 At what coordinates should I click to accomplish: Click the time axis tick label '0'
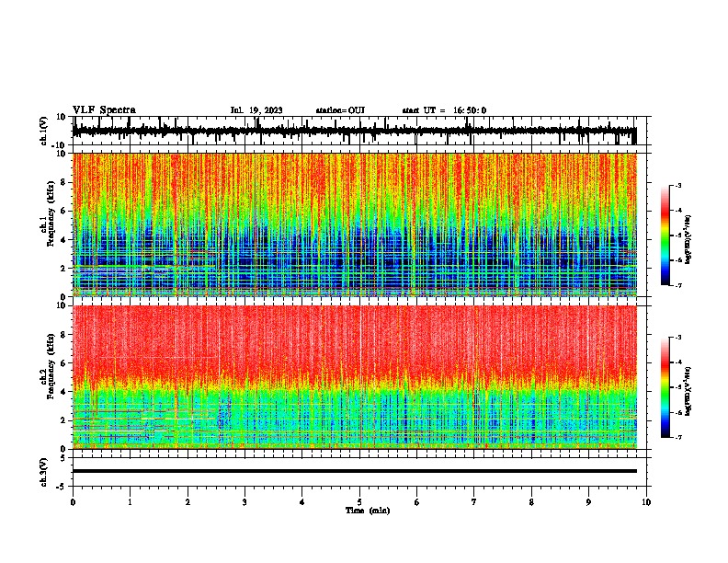[x=73, y=502]
